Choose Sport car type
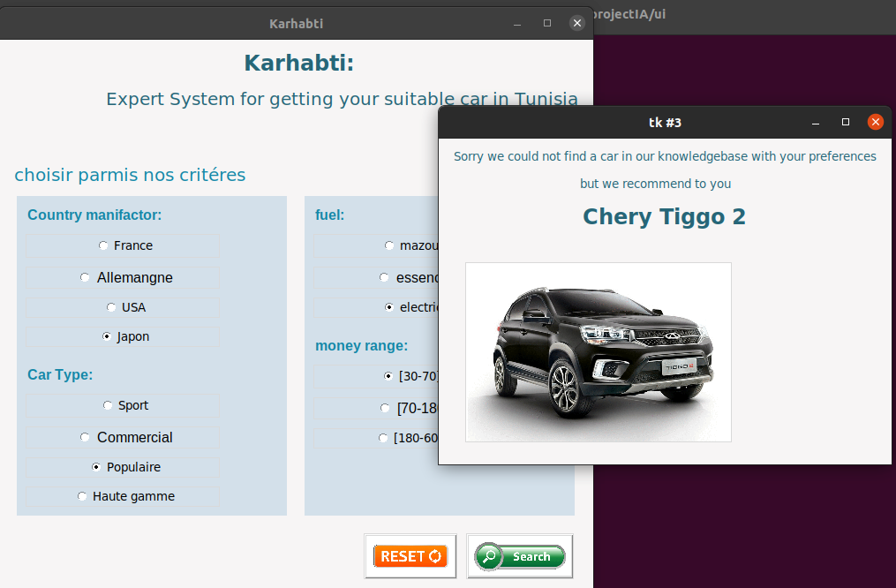This screenshot has width=896, height=588. click(x=123, y=406)
